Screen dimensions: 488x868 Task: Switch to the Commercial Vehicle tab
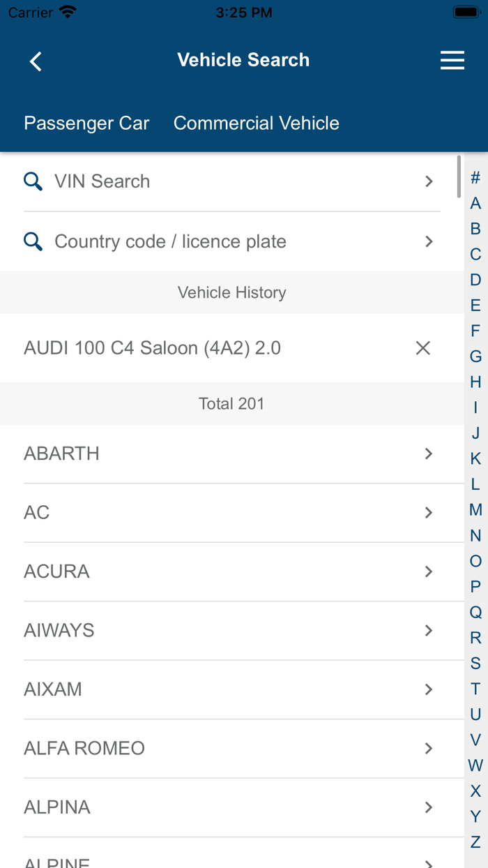point(256,124)
